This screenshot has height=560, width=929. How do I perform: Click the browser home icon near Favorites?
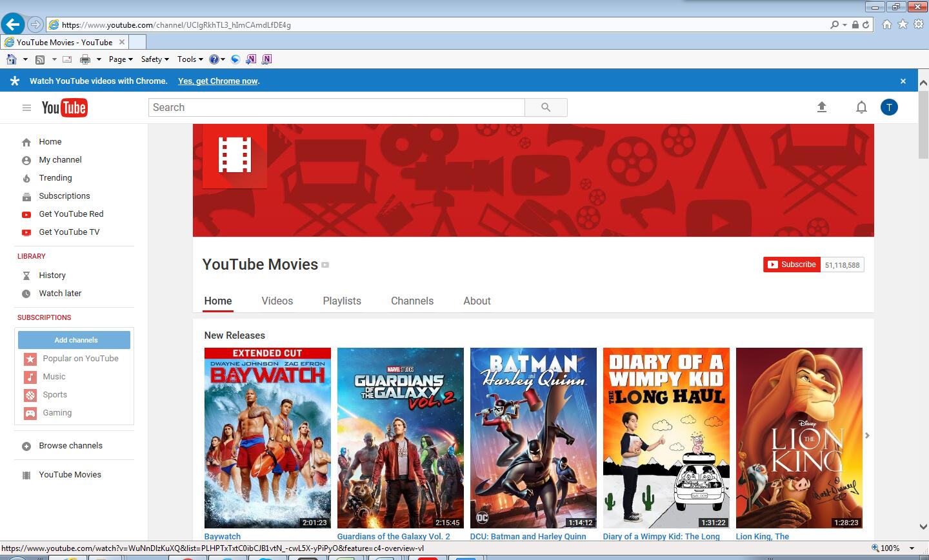[887, 25]
